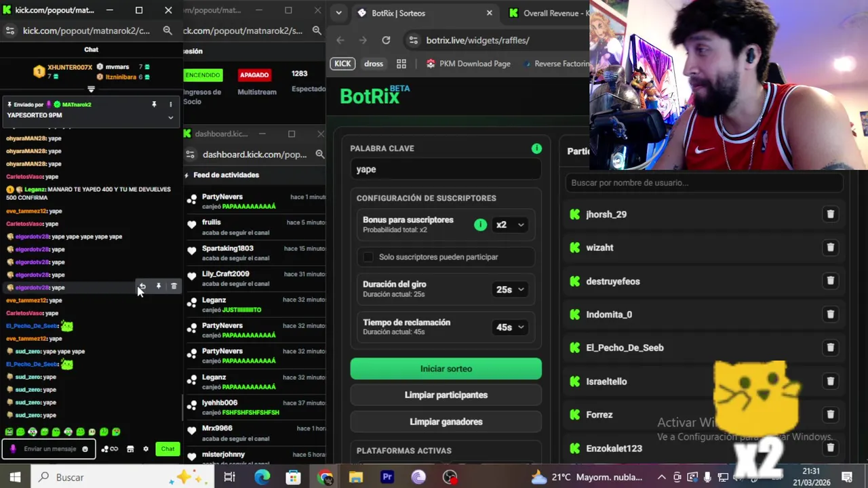Click info icon next to subscriber bonus
This screenshot has width=868, height=488.
[x=480, y=225]
